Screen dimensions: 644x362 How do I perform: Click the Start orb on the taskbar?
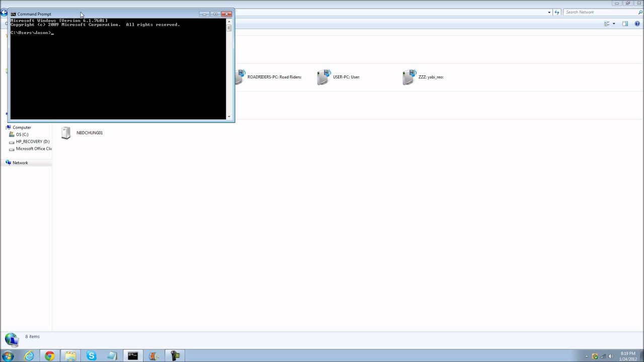click(x=8, y=355)
